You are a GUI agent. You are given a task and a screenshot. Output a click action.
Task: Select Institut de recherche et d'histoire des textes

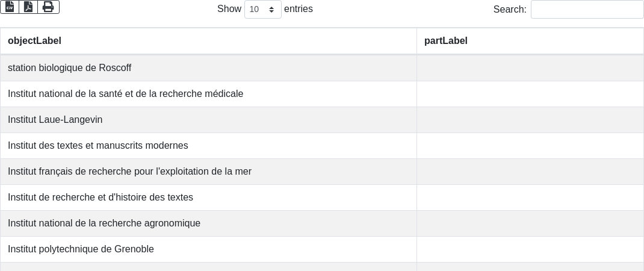click(322, 198)
